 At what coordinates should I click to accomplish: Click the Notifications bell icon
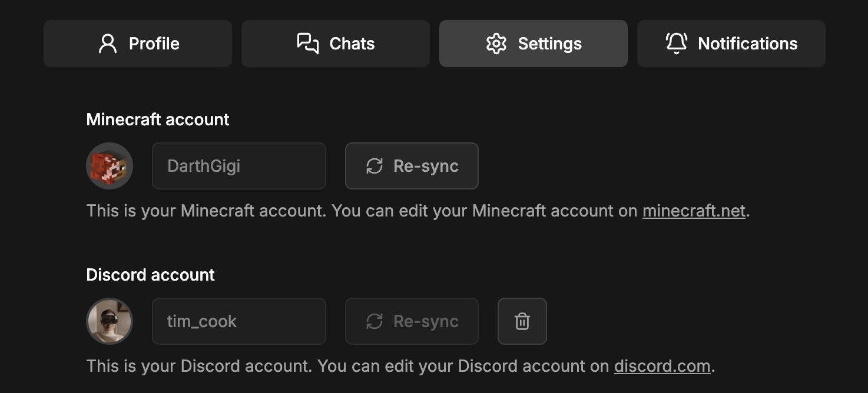676,43
